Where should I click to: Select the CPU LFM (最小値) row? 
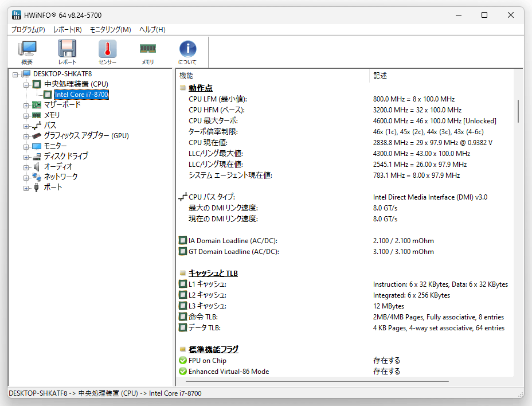[345, 99]
